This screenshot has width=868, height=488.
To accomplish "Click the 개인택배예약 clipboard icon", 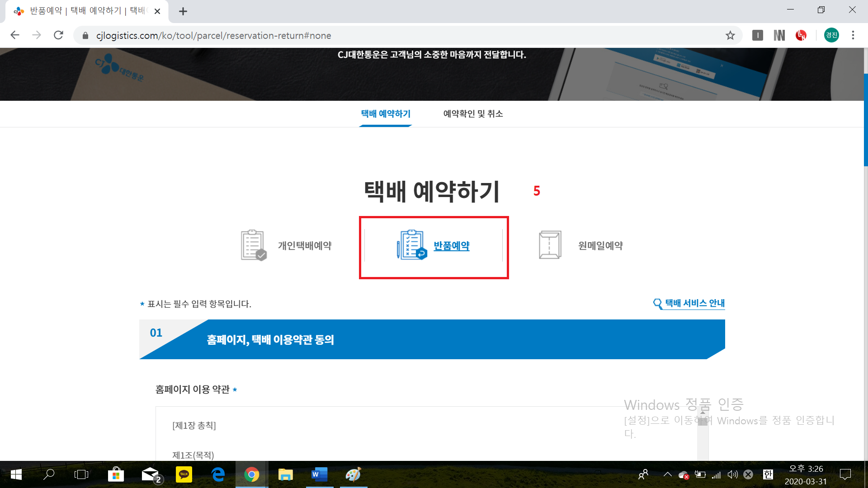I will [253, 245].
